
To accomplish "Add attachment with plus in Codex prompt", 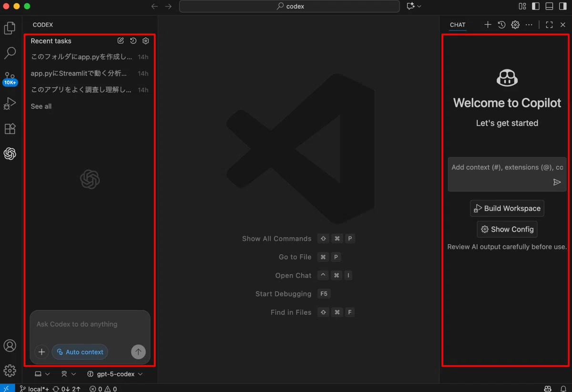I will point(41,352).
